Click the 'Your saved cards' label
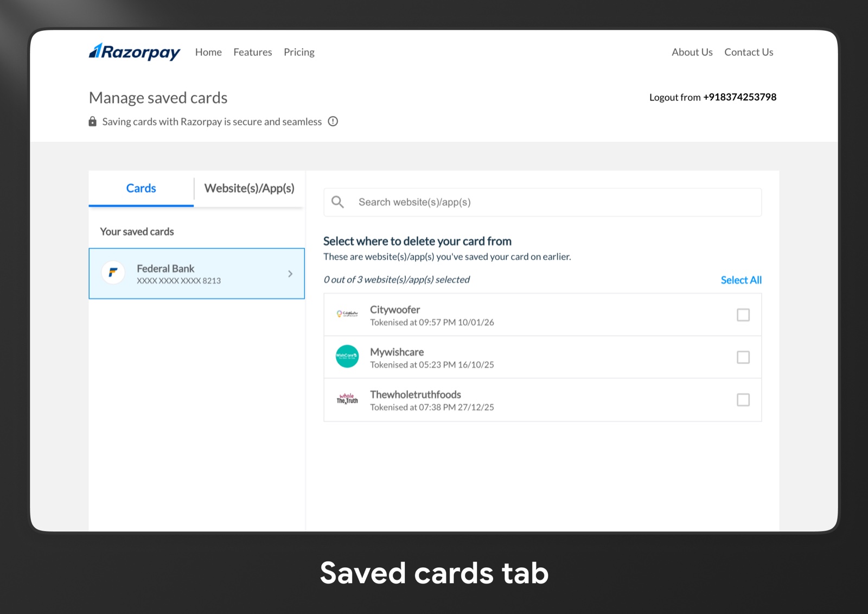The image size is (868, 614). click(x=137, y=232)
